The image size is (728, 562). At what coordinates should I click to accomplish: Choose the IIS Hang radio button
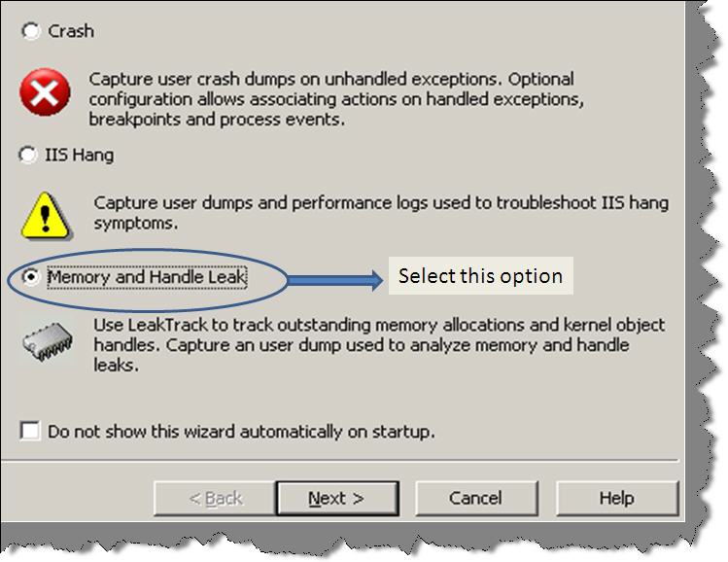coord(28,155)
